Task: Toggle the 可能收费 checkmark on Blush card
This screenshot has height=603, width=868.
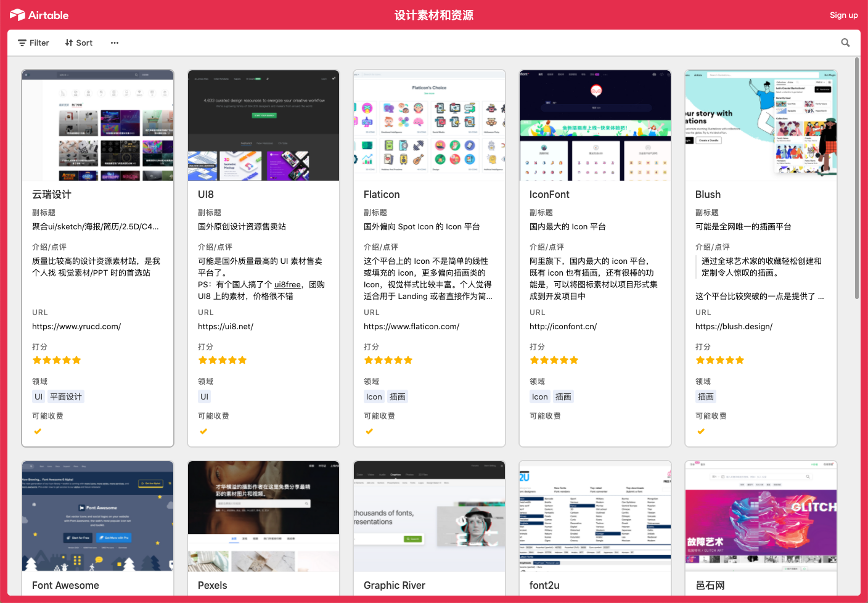Action: tap(701, 431)
